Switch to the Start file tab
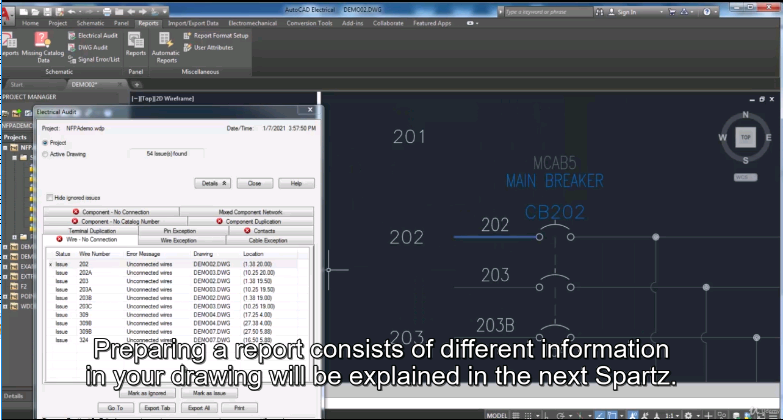The height and width of the screenshot is (420, 783). coord(17,84)
